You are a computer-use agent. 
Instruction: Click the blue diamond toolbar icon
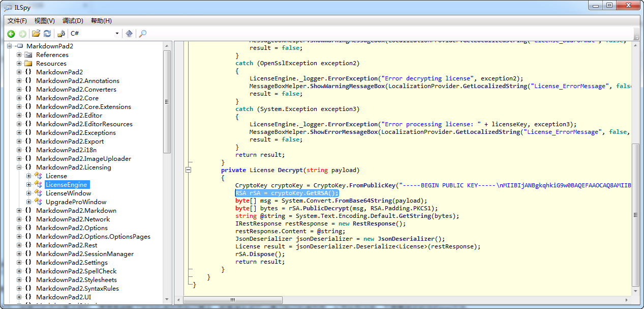(129, 34)
